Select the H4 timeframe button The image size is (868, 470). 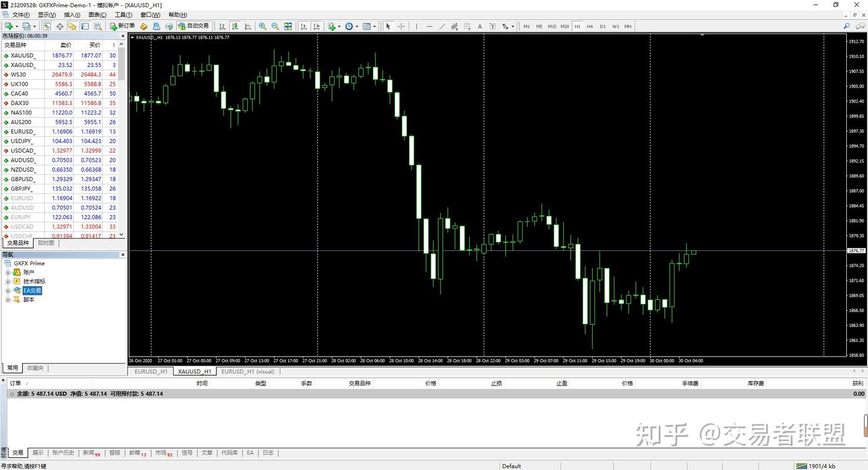[x=590, y=26]
